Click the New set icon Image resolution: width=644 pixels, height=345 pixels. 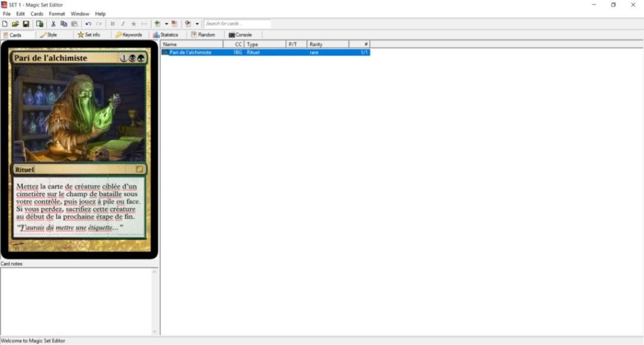pos(5,24)
